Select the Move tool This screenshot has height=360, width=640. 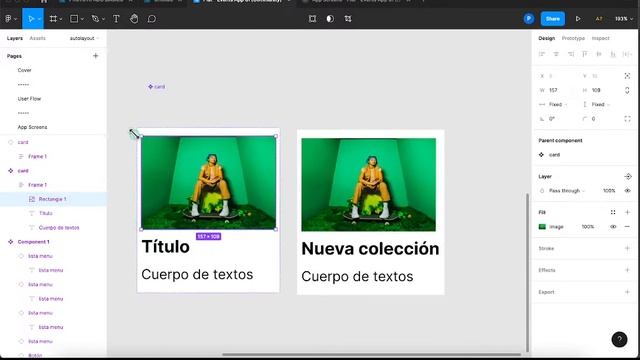click(31, 19)
